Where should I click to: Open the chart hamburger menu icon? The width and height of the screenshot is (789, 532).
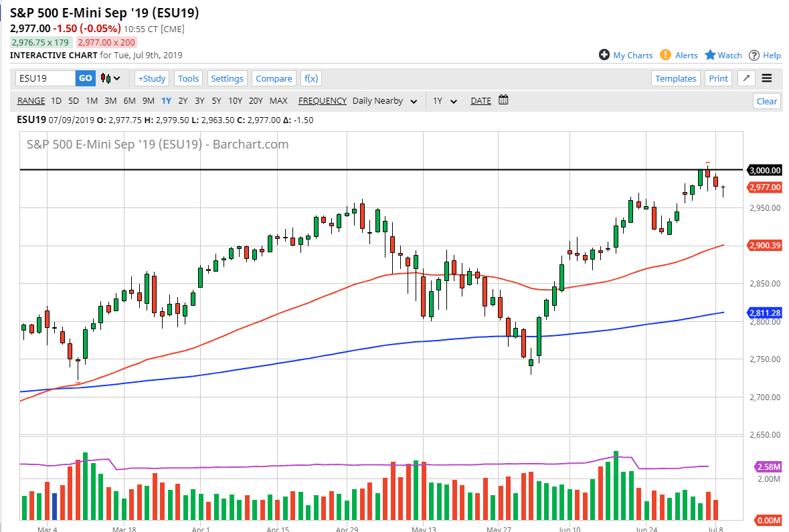(x=767, y=78)
